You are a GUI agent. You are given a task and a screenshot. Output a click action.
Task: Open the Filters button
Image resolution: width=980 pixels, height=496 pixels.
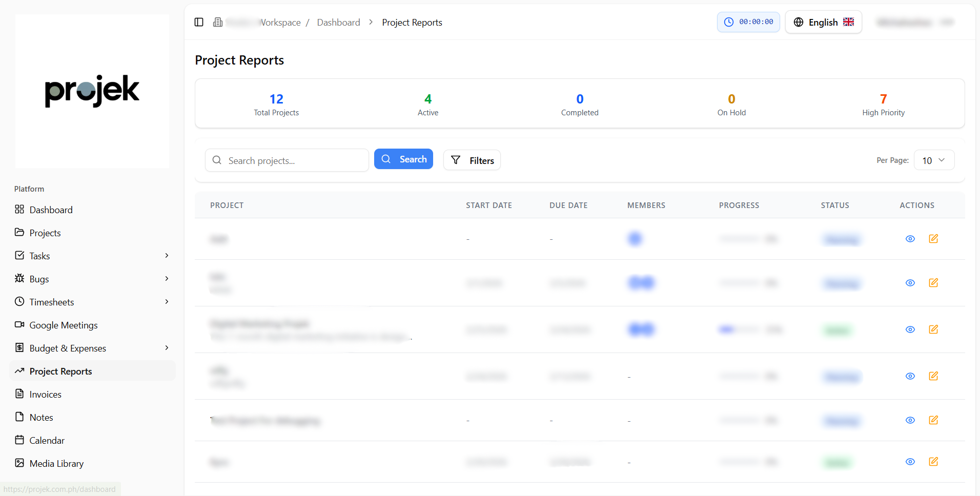coord(472,160)
